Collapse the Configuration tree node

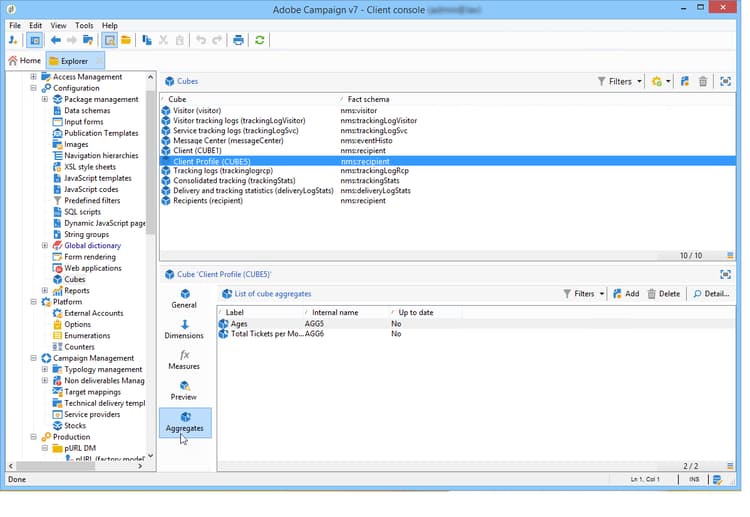pyautogui.click(x=33, y=88)
